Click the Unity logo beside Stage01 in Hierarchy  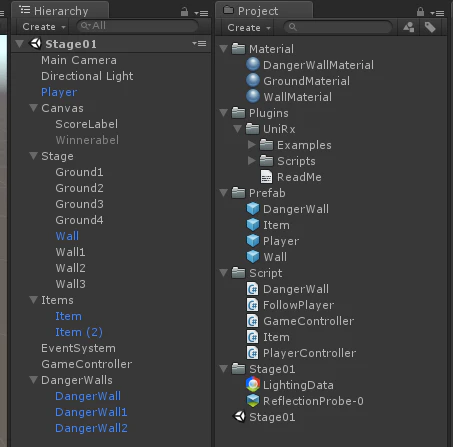click(x=35, y=44)
